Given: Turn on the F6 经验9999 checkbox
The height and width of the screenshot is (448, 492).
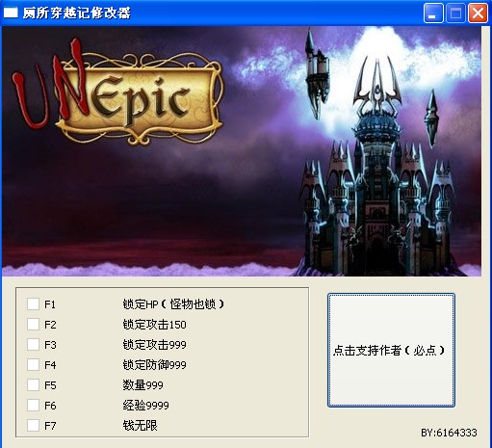Looking at the screenshot, I should [x=33, y=405].
